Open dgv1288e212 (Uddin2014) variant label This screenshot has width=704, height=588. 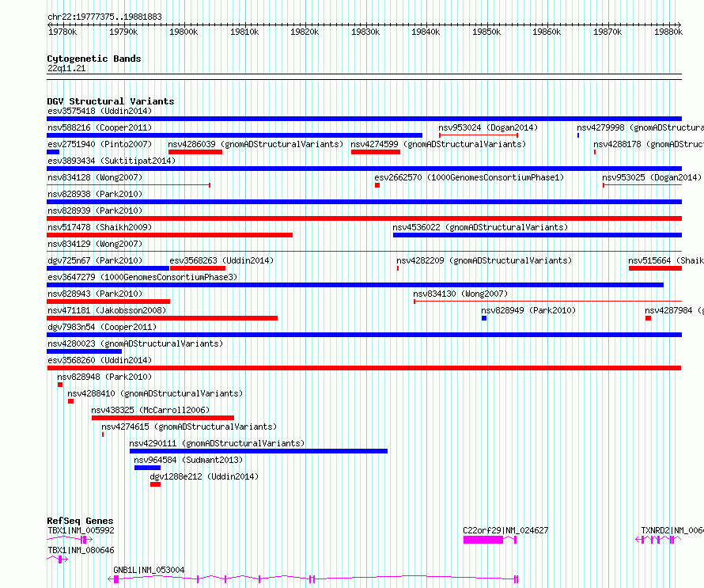tap(204, 476)
